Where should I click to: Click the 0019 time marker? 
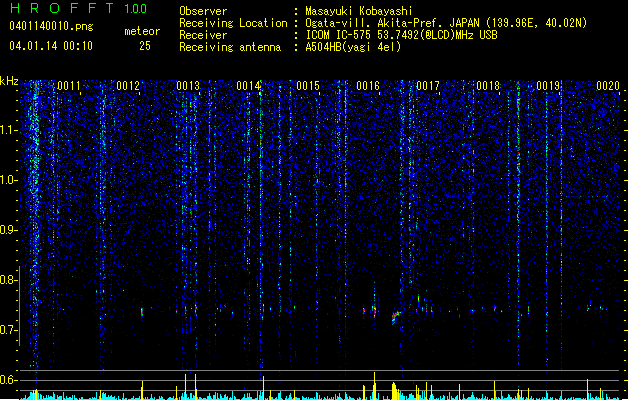click(x=548, y=86)
